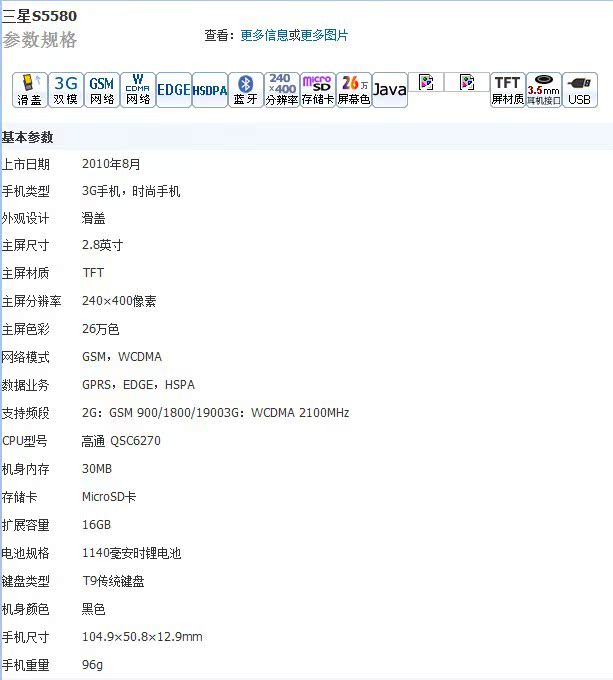
Task: Click the 手机类型 label
Action: (x=26, y=191)
